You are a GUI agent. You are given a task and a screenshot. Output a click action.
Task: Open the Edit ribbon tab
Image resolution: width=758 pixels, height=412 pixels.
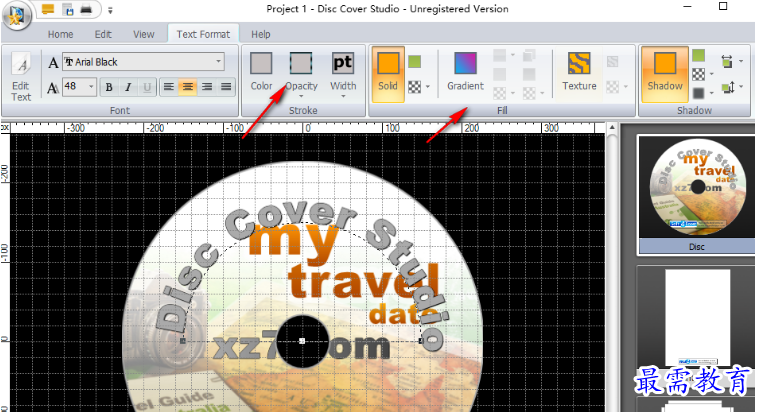[103, 34]
